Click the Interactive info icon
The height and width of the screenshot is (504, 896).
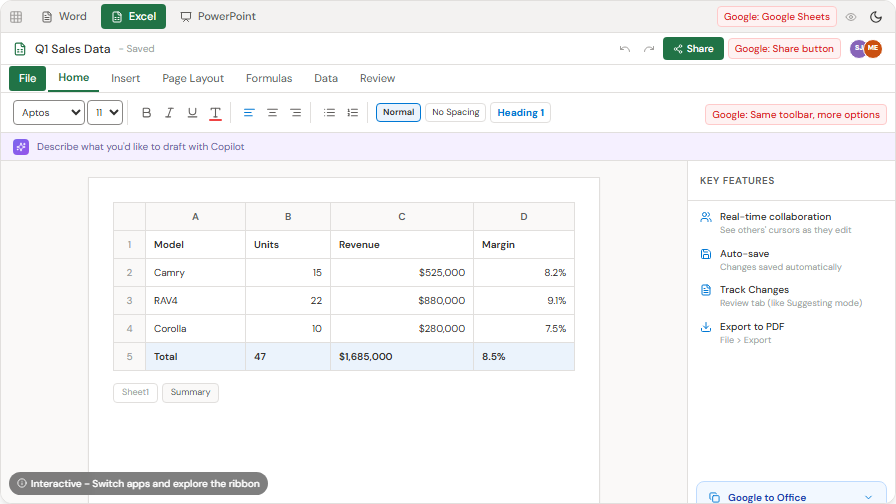pos(22,483)
